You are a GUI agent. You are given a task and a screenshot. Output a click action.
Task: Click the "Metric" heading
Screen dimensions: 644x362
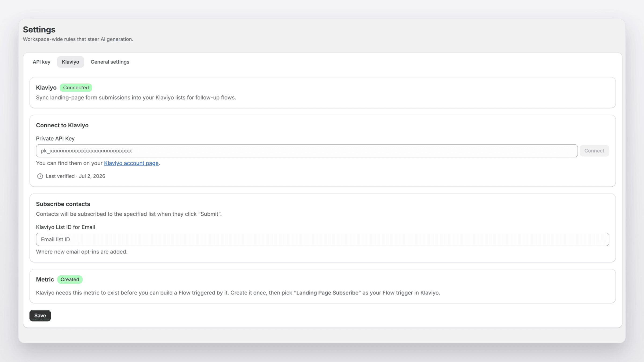coord(45,279)
